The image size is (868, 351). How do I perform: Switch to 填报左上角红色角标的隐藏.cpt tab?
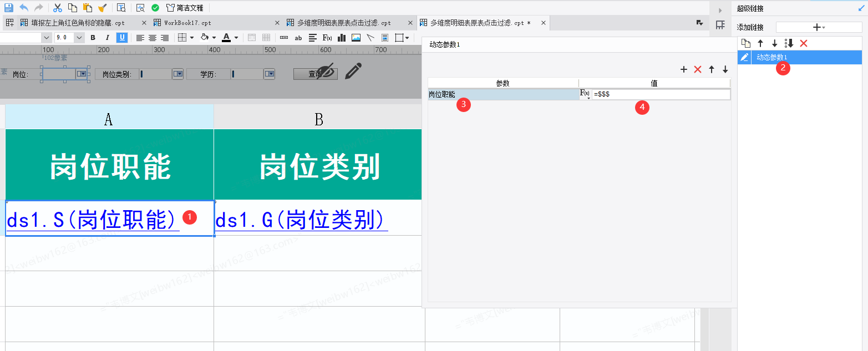(78, 23)
